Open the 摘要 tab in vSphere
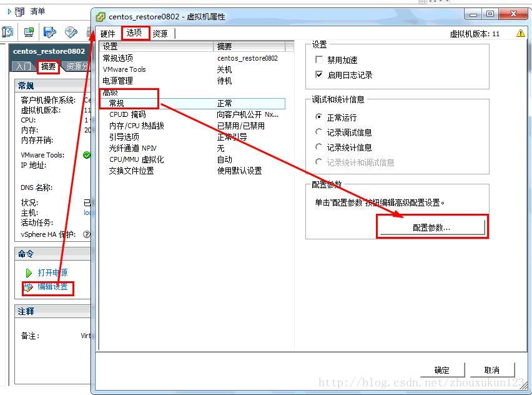Viewport: 532px width, 395px height. tap(49, 67)
